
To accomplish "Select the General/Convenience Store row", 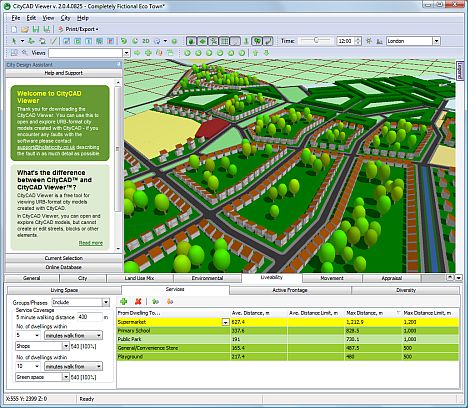I will tap(288, 348).
